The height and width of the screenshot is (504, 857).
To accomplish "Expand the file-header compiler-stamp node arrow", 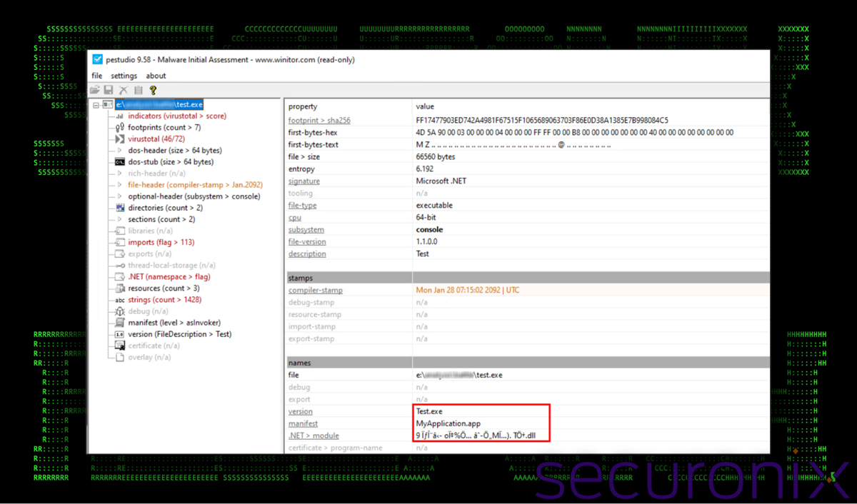I will tap(120, 185).
